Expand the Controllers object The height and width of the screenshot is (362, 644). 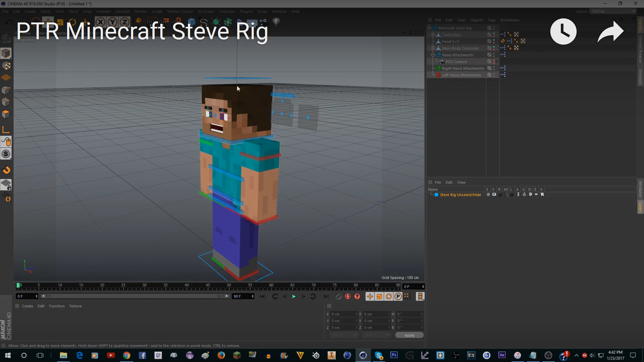433,35
